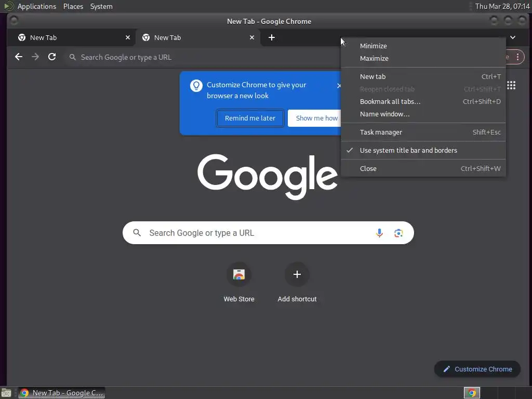Close the first New Tab
Viewport: 532px width, 399px height.
(x=128, y=37)
